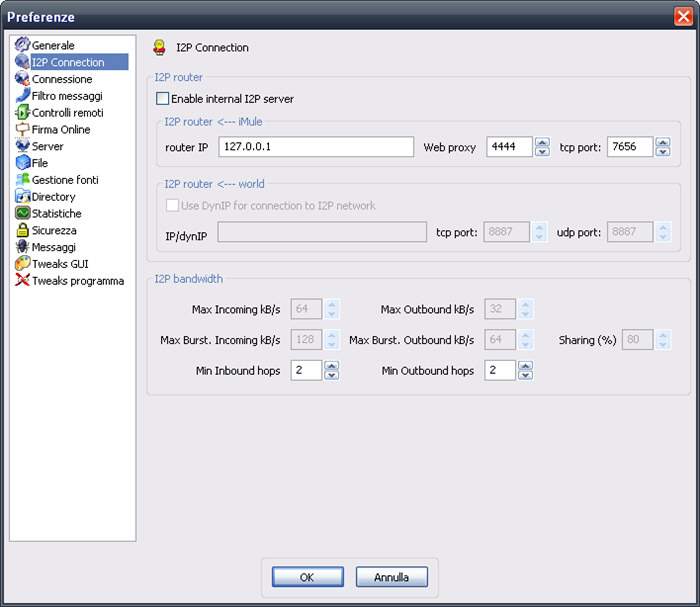700x607 pixels.
Task: Close the Preferenze dialog window
Action: tap(683, 16)
